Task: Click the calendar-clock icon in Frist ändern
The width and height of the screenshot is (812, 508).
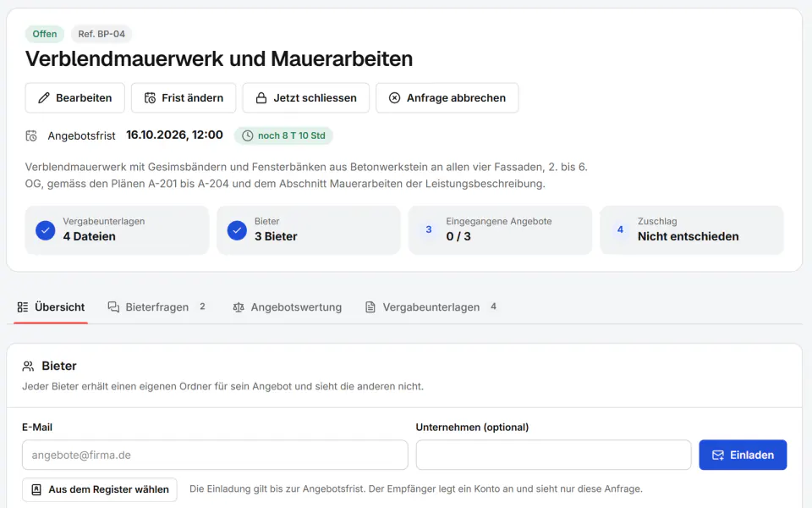Action: [x=150, y=98]
